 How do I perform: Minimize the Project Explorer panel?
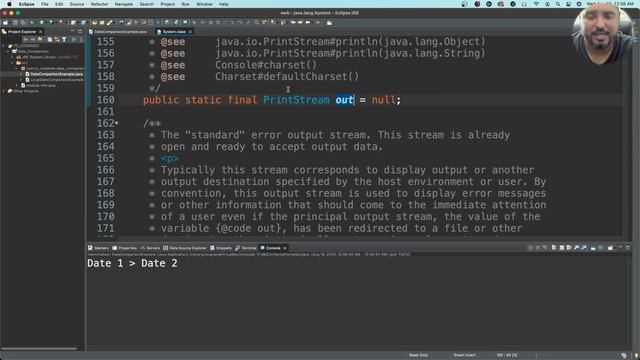[x=73, y=31]
